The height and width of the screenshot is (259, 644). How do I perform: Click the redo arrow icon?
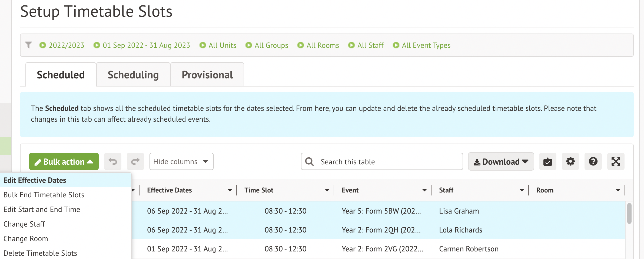pos(135,162)
